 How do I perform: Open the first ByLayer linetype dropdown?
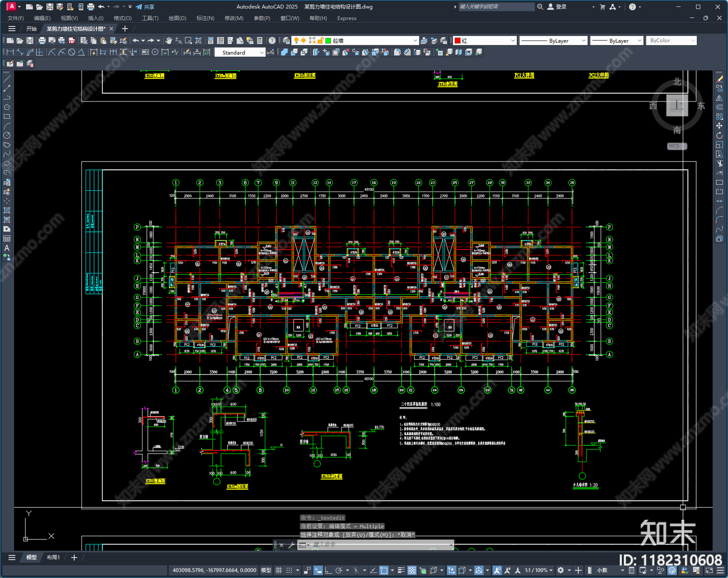[x=553, y=41]
